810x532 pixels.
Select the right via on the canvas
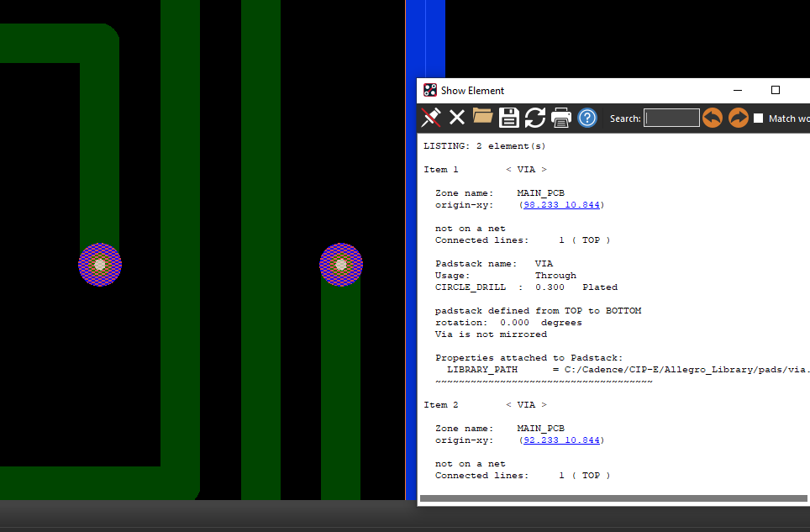pyautogui.click(x=341, y=265)
